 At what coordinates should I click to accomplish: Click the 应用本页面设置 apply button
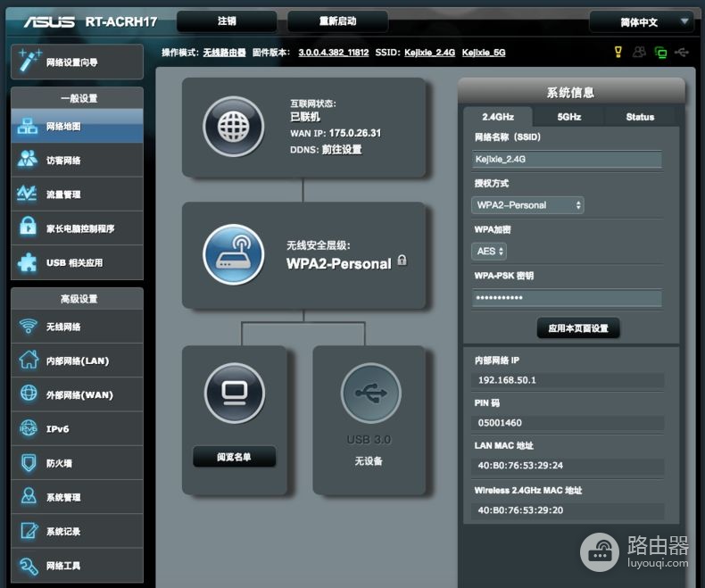coord(578,328)
